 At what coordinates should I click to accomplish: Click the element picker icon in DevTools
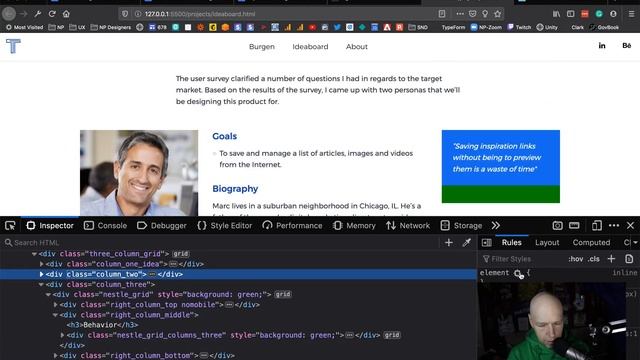(x=10, y=225)
